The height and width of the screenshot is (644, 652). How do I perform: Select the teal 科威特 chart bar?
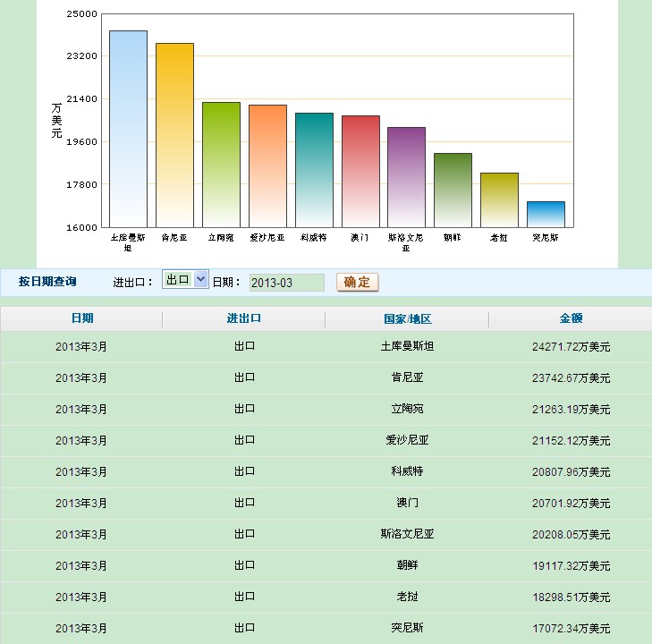click(x=314, y=170)
